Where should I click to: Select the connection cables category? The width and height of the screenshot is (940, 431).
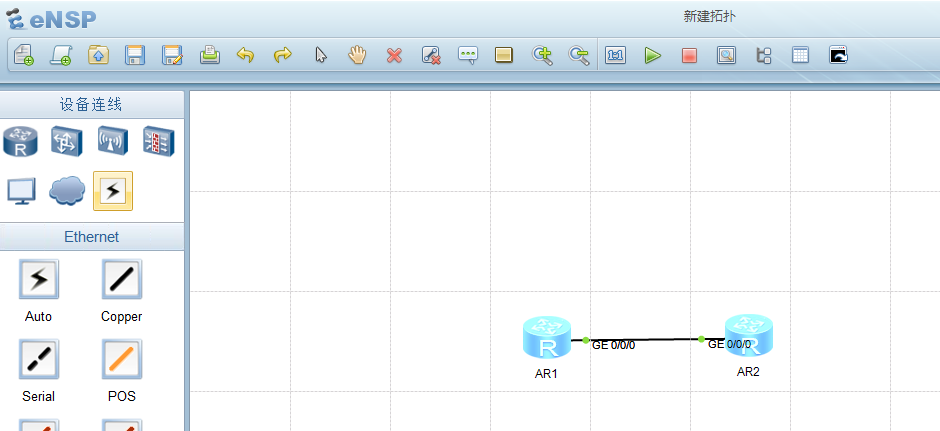click(113, 191)
